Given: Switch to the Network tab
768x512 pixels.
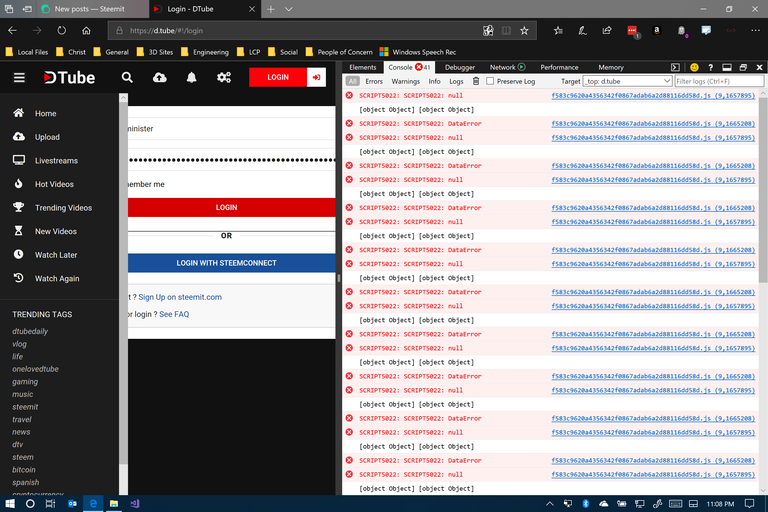Looking at the screenshot, I should click(x=502, y=67).
